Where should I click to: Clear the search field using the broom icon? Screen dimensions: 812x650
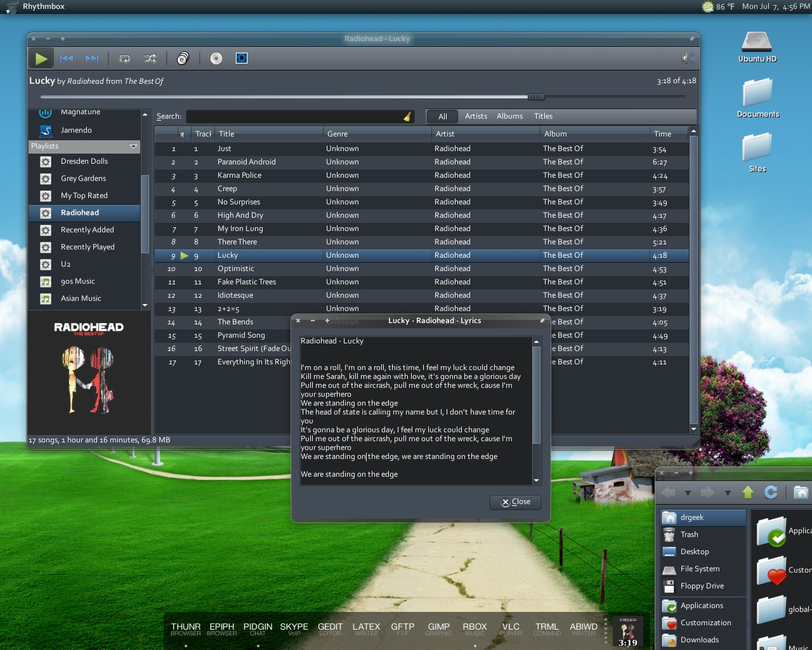coord(407,116)
